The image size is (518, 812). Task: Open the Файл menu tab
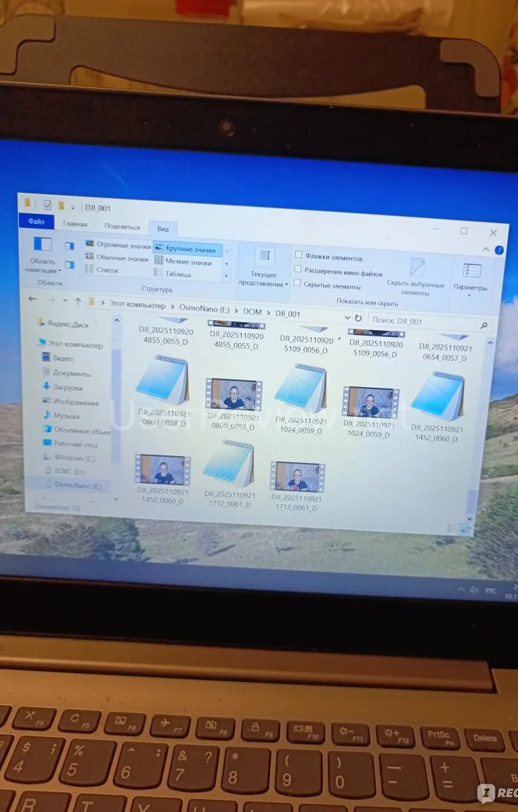coord(36,222)
